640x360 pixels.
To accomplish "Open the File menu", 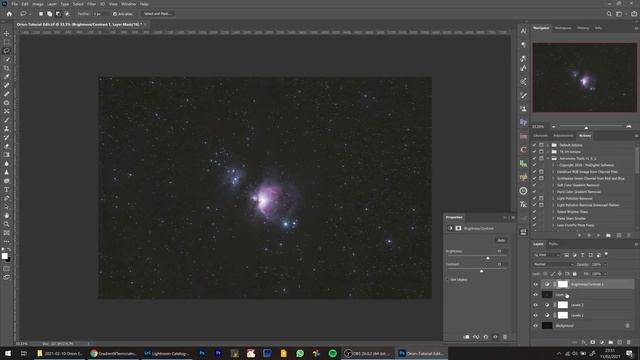I will click(x=15, y=4).
